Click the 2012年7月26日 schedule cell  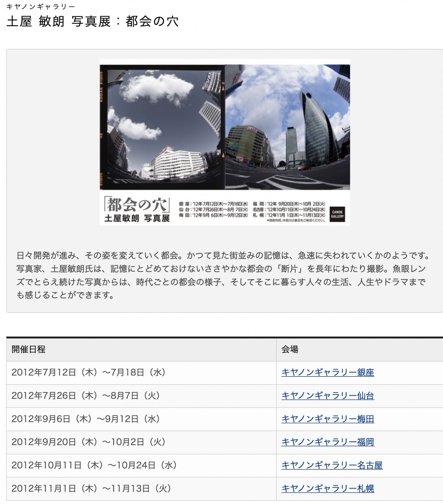[x=86, y=395]
